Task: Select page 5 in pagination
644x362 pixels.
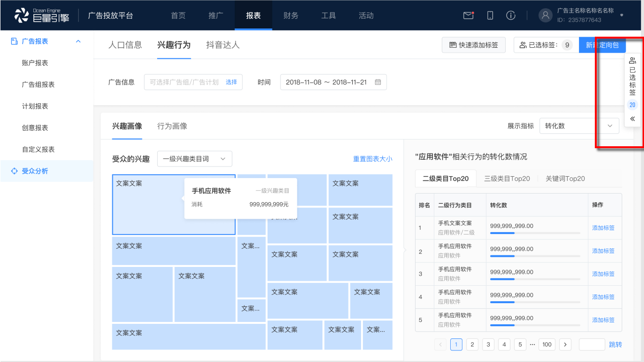Action: pos(520,345)
